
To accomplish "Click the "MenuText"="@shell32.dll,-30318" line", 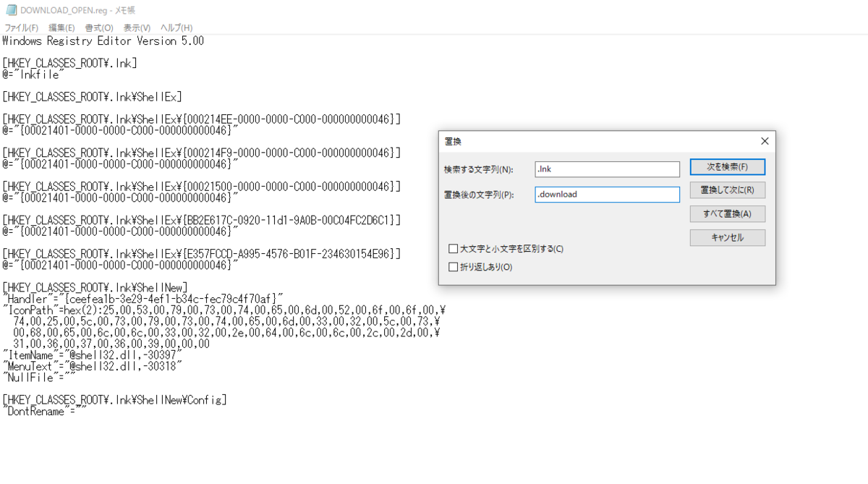I will pos(93,366).
